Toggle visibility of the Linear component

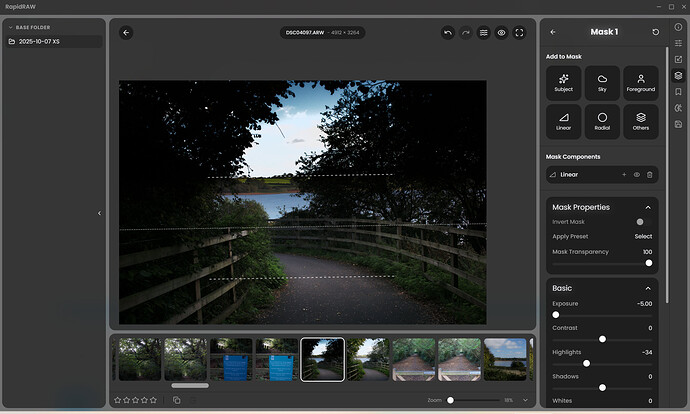636,175
